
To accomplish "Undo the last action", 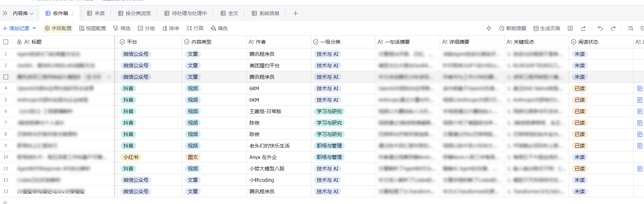I will (x=600, y=28).
